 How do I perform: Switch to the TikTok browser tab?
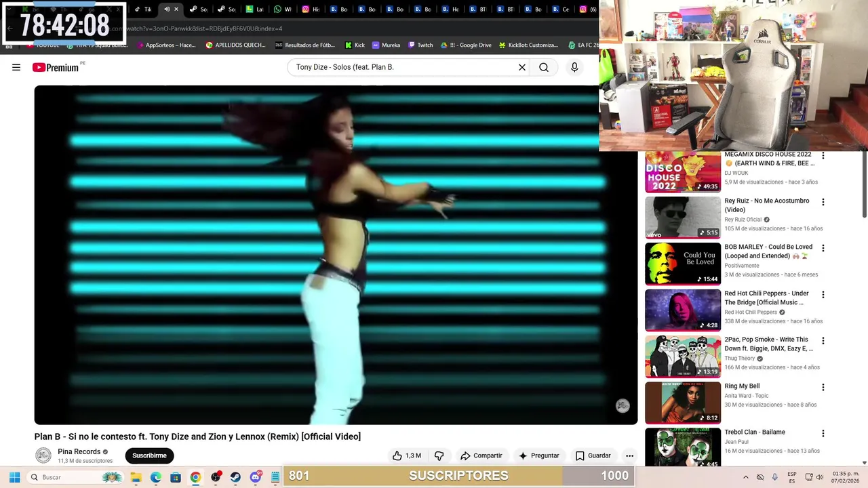(x=143, y=9)
